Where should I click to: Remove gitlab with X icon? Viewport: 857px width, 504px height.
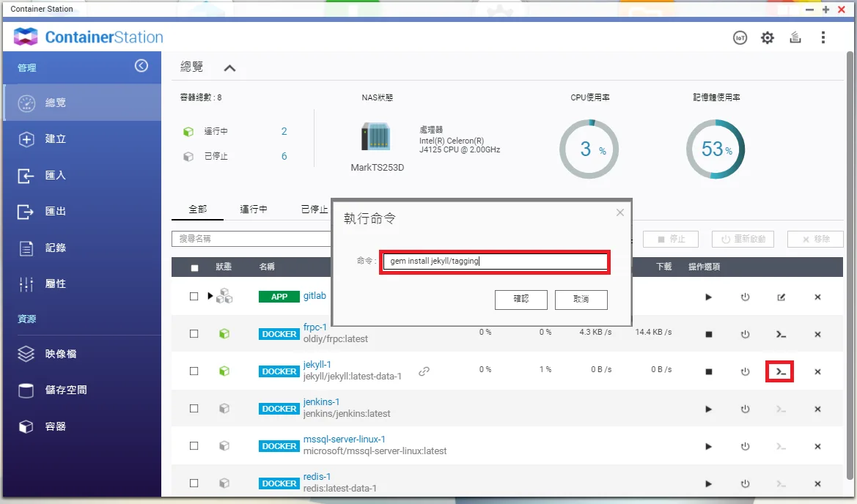point(817,297)
